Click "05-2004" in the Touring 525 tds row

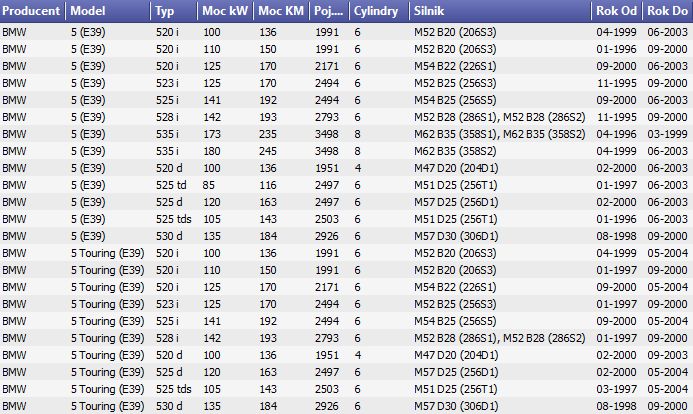[667, 389]
